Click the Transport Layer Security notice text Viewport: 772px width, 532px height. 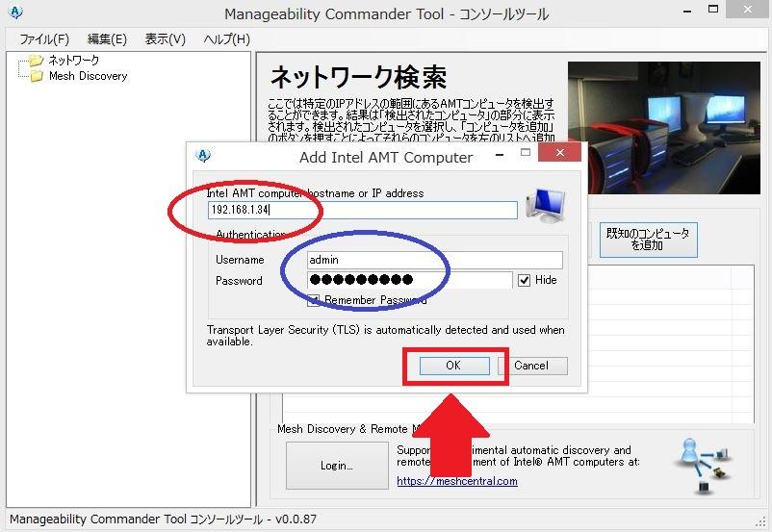[385, 335]
